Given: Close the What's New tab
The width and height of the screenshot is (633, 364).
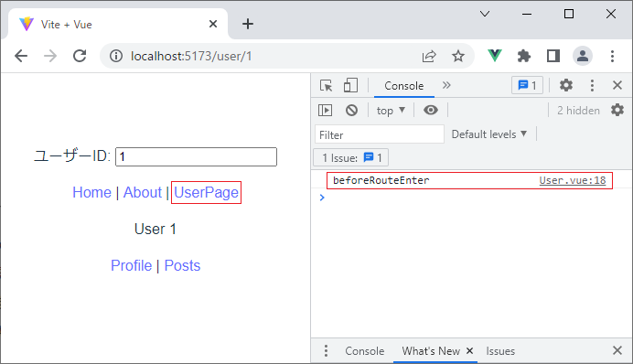Looking at the screenshot, I should coord(469,350).
